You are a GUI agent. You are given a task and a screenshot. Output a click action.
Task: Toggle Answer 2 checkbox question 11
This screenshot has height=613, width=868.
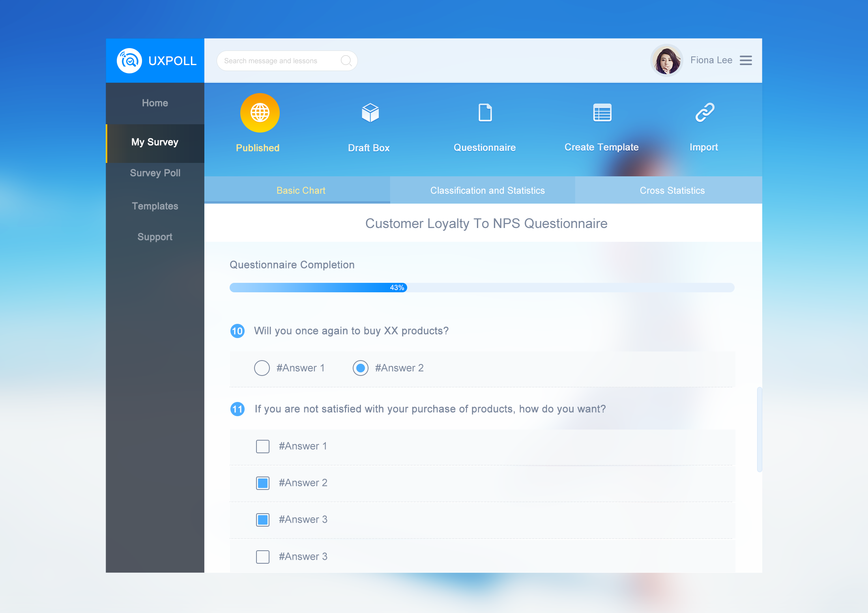(x=263, y=482)
